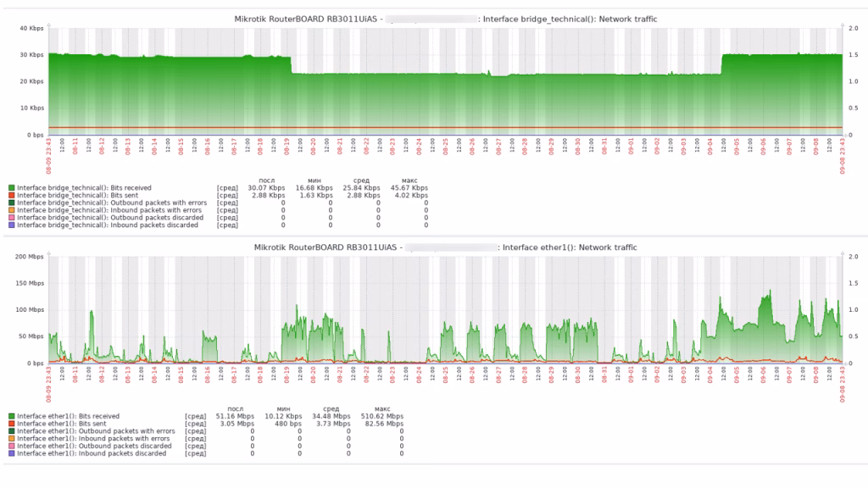868x488 pixels.
Task: Click the swatch for ether1 Outbound packets with errors
Action: [x=12, y=431]
